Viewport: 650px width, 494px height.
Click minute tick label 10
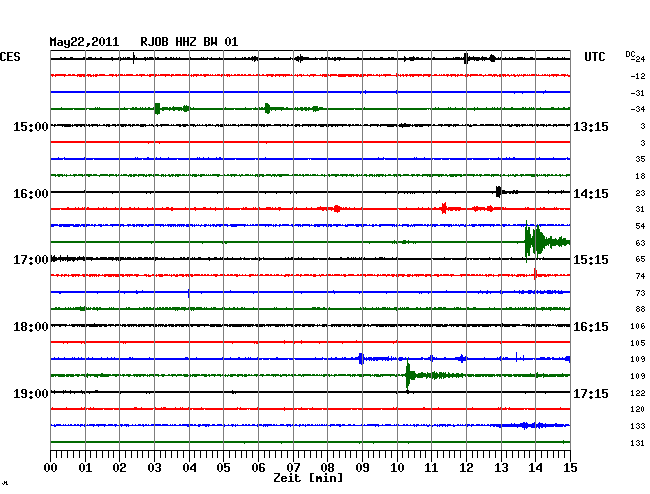[397, 468]
